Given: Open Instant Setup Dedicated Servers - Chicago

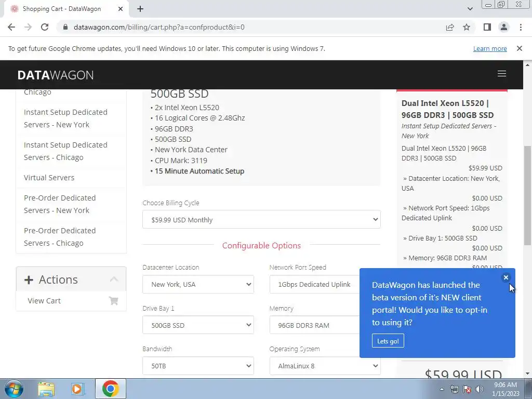Looking at the screenshot, I should pyautogui.click(x=65, y=151).
